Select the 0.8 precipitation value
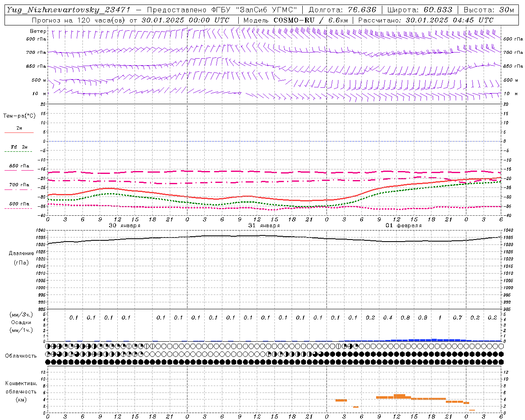The image size is (525, 420). [405, 317]
